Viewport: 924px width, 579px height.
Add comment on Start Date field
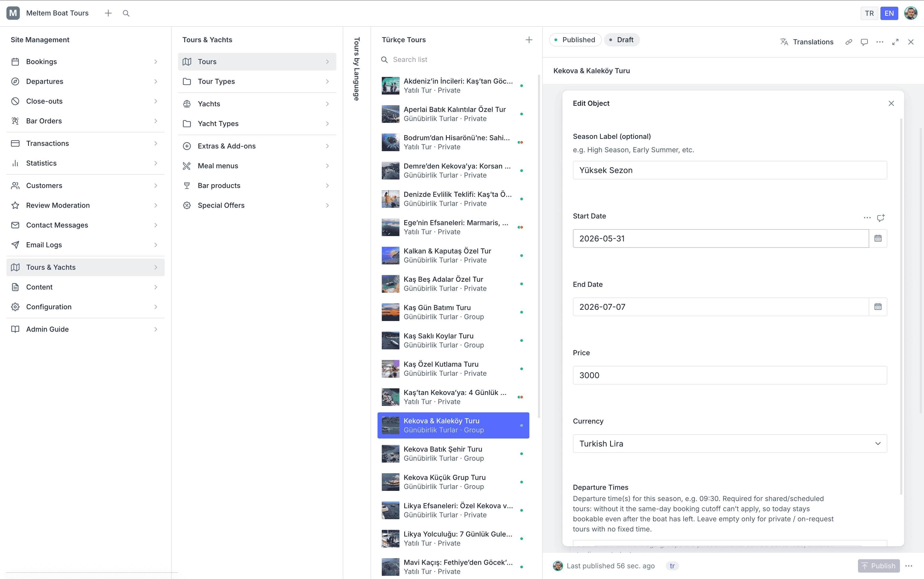click(881, 218)
